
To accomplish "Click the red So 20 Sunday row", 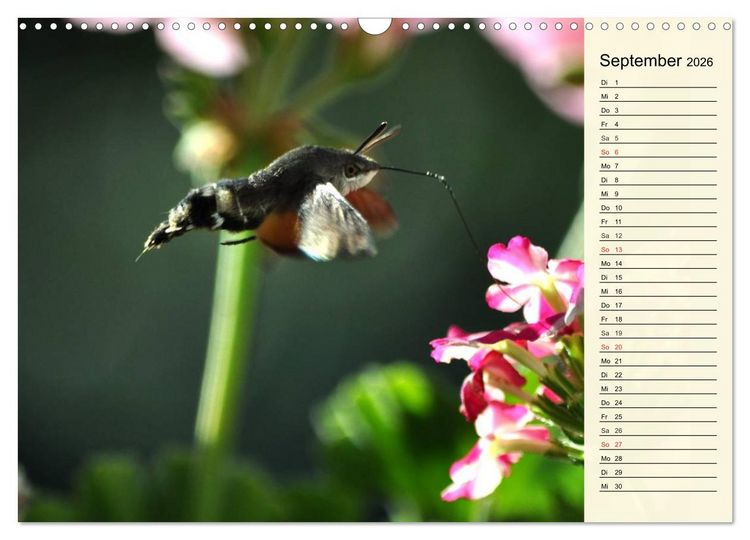I will click(658, 347).
